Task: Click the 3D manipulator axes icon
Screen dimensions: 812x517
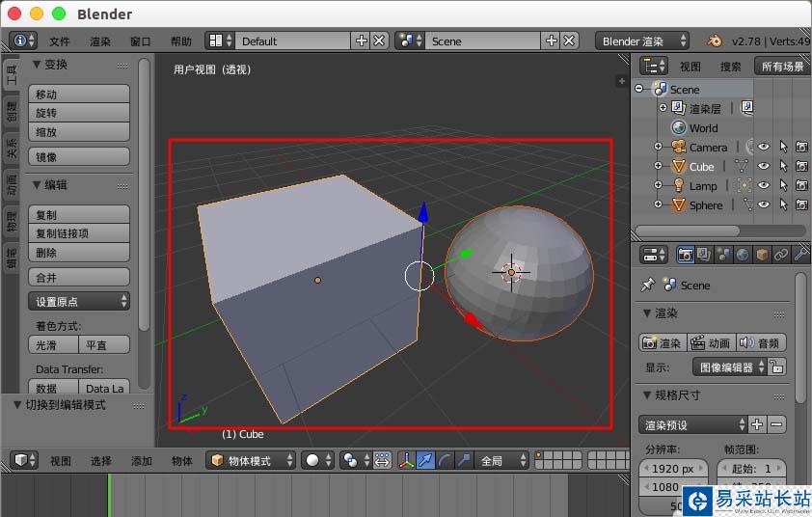Action: pyautogui.click(x=406, y=460)
